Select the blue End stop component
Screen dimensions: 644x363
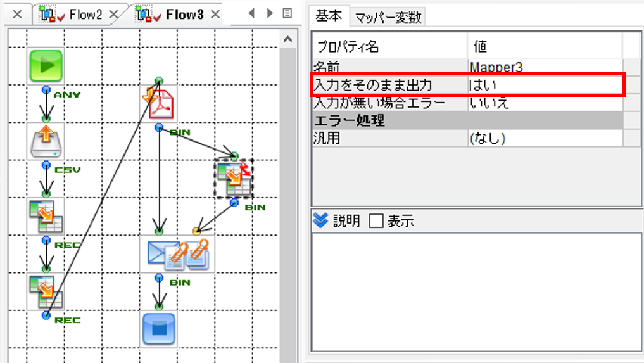pos(159,329)
